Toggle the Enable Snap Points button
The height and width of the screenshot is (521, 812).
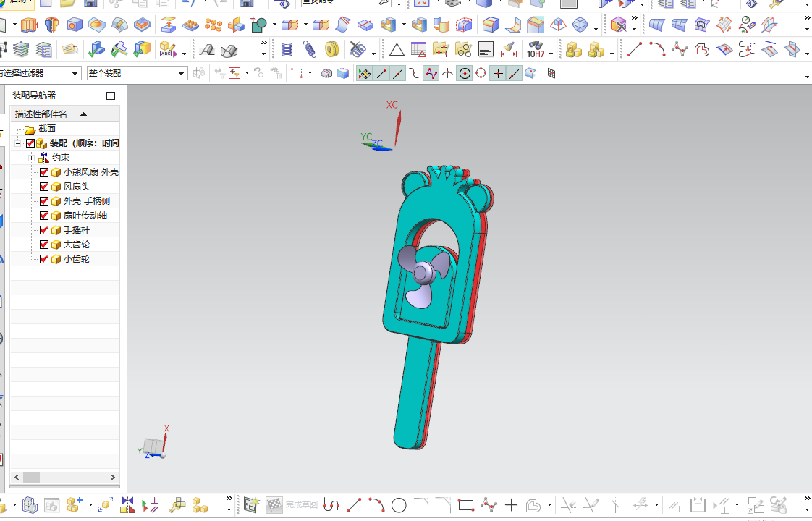pyautogui.click(x=364, y=74)
